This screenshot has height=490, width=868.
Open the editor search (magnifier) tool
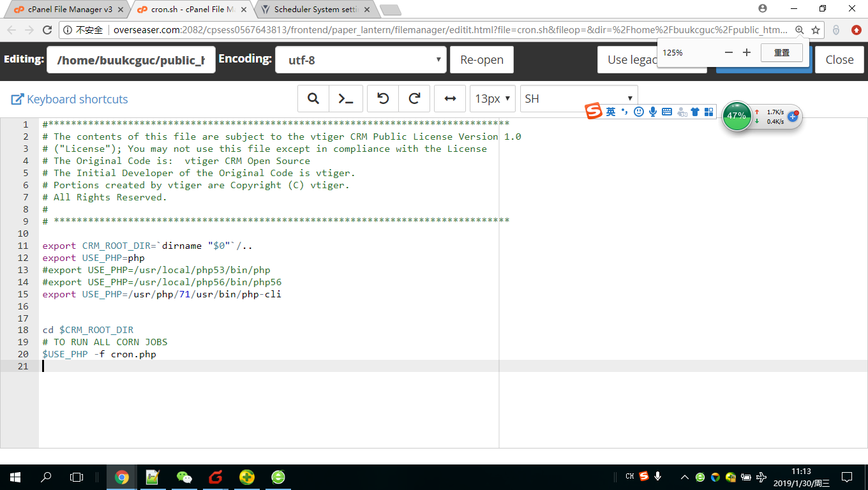[313, 99]
